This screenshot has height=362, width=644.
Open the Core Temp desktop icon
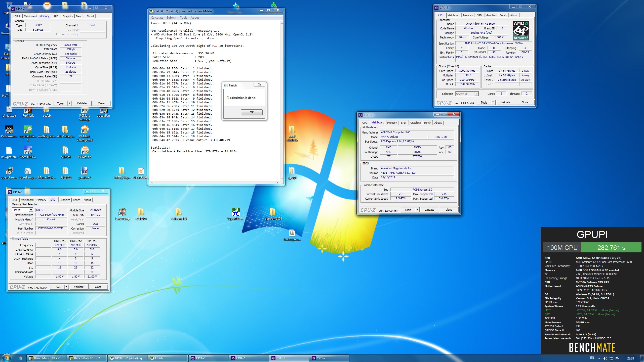pyautogui.click(x=122, y=214)
